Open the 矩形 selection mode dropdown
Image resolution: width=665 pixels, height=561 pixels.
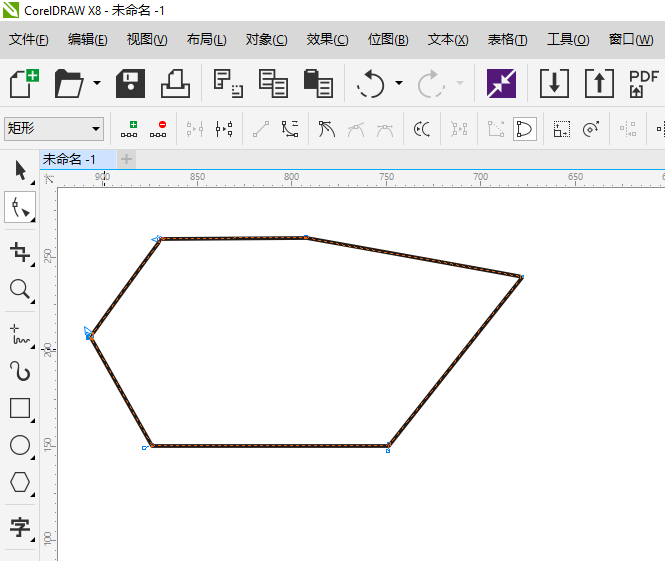(x=96, y=128)
